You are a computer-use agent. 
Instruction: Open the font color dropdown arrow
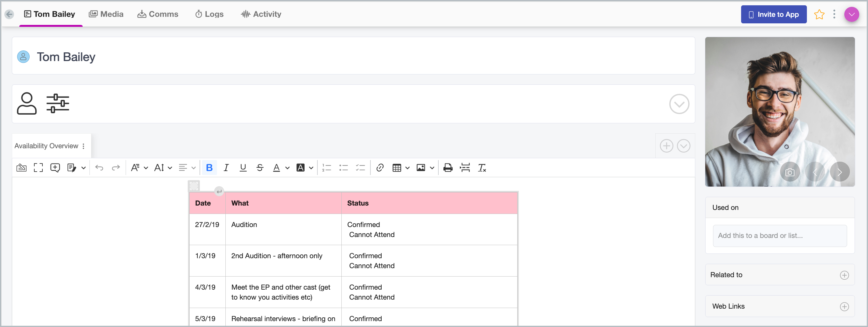tap(287, 168)
